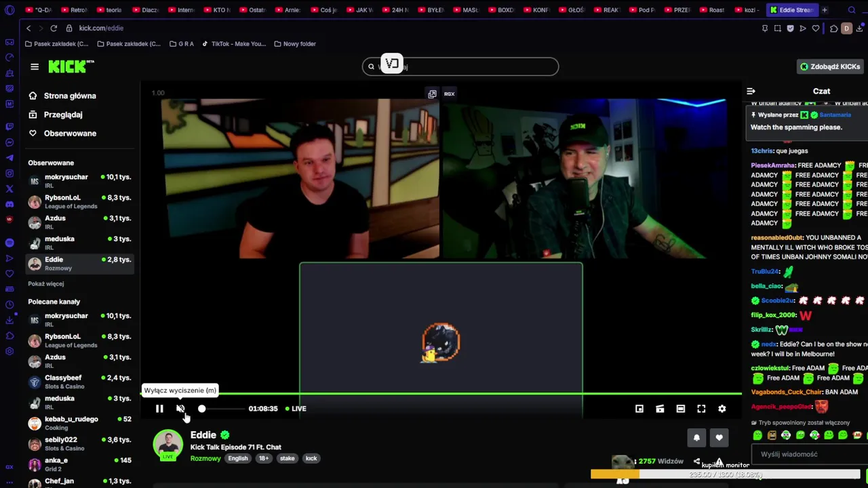Click the stake tag

click(288, 459)
